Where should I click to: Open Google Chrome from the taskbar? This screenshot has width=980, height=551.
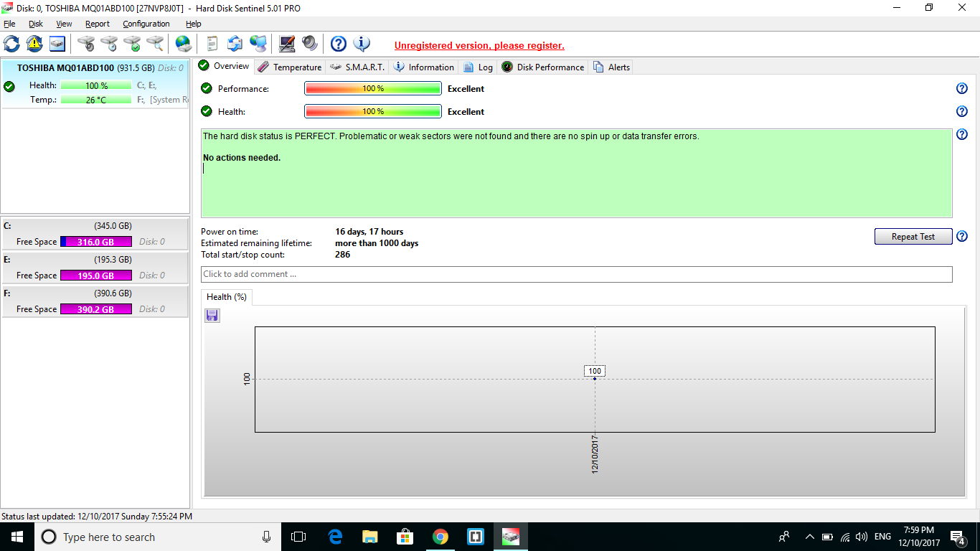pos(440,537)
